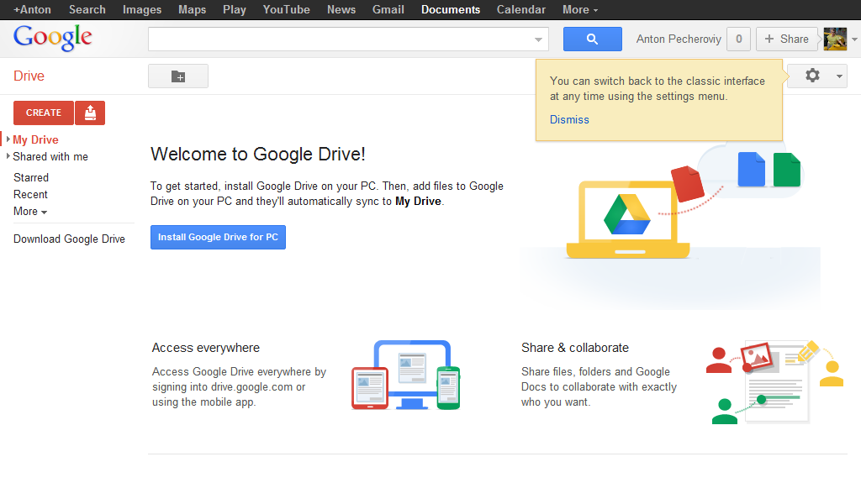
Task: Click the notifications count box
Action: coord(738,39)
